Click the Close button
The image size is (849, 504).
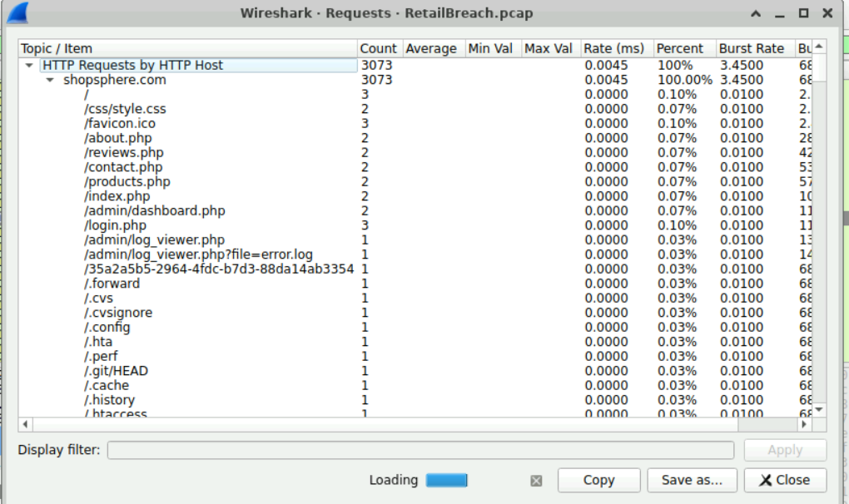tap(785, 480)
